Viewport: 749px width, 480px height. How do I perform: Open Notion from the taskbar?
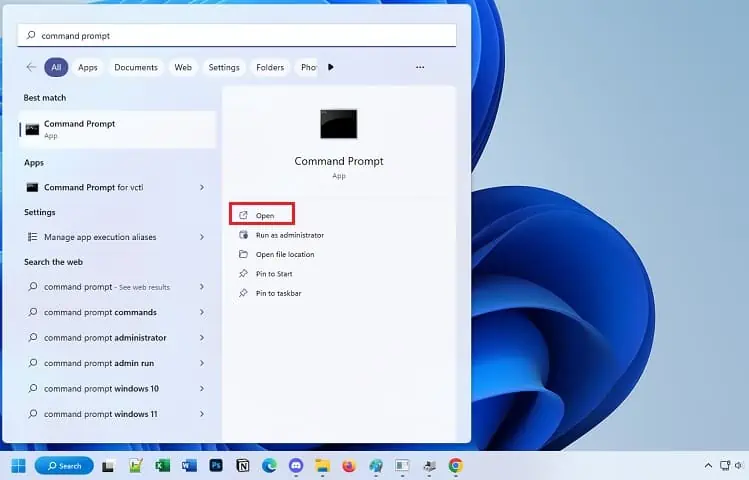click(x=243, y=466)
